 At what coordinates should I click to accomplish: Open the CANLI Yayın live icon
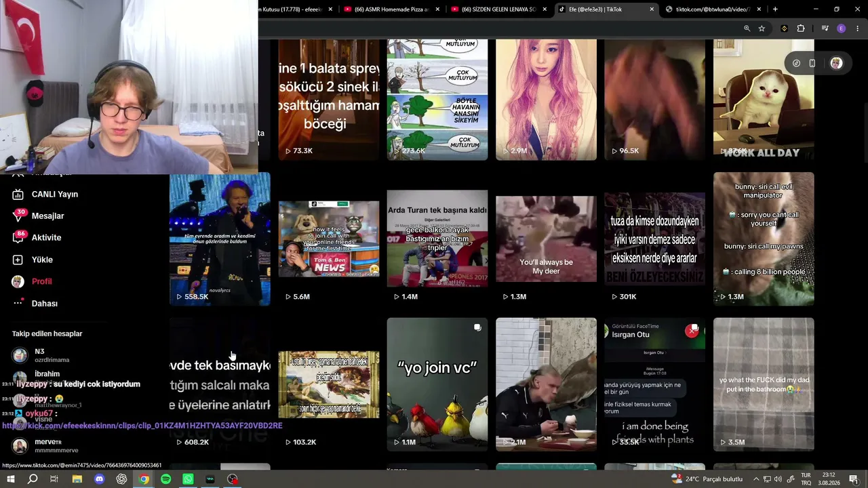pos(18,195)
